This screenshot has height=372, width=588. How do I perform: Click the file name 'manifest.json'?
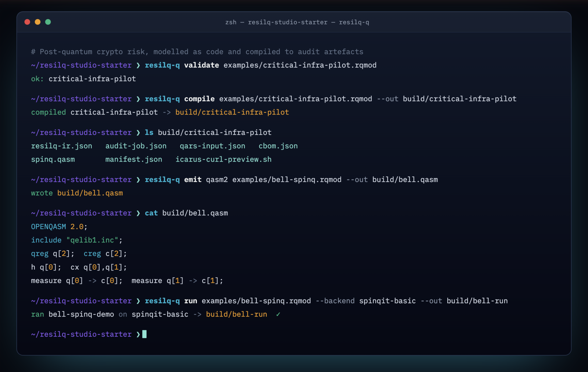pyautogui.click(x=134, y=159)
